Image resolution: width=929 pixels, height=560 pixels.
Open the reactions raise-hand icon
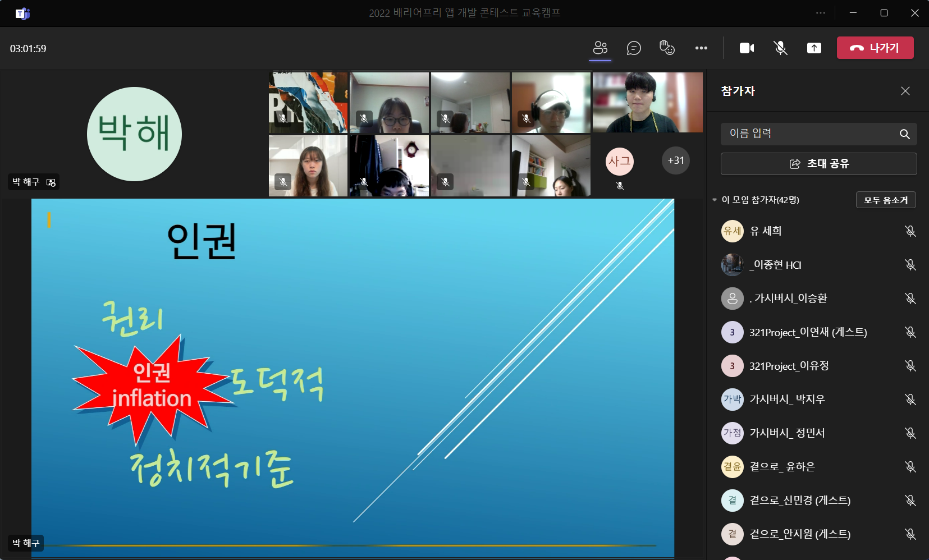click(x=667, y=48)
